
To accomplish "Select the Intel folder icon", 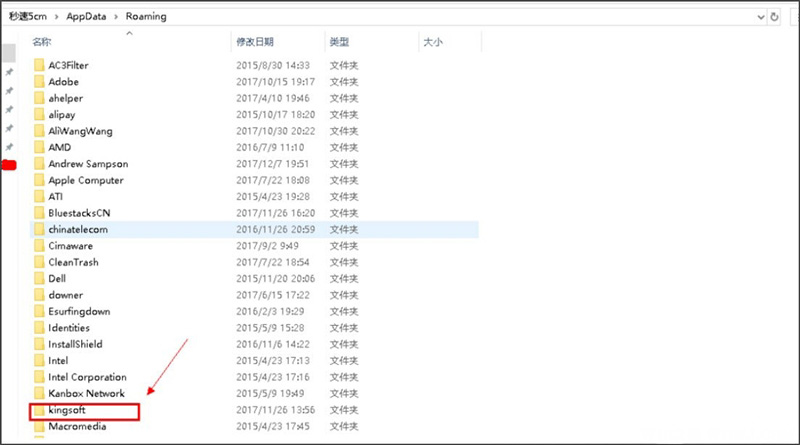I will pos(39,360).
